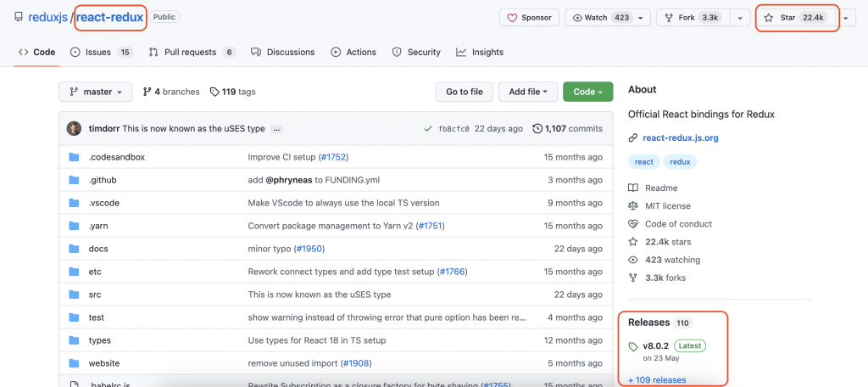The height and width of the screenshot is (387, 868).
Task: Click the redux topic tag
Action: pos(680,162)
